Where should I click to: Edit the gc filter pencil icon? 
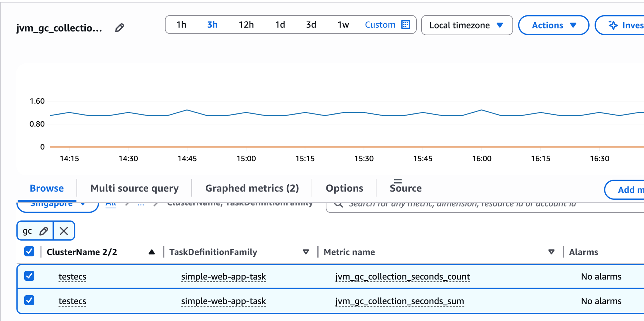point(44,231)
